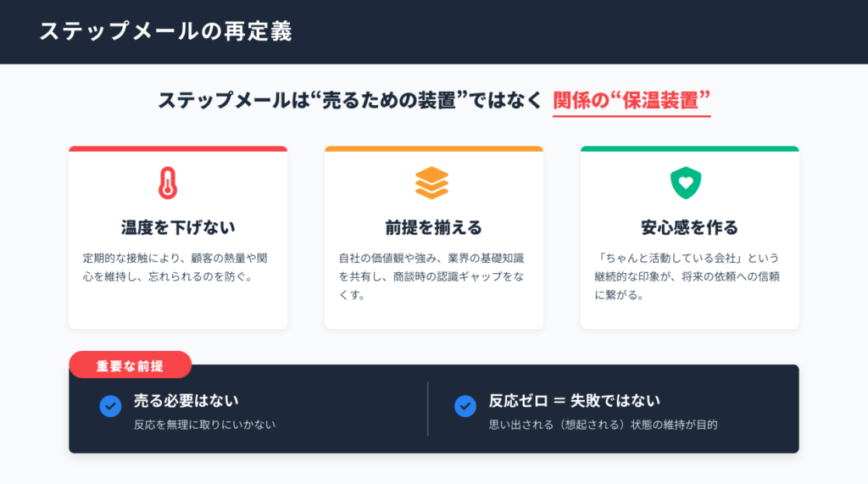Screen dimensions: 868x484
Task: Click the underlined 関係の“保温装置” text
Action: pyautogui.click(x=632, y=100)
